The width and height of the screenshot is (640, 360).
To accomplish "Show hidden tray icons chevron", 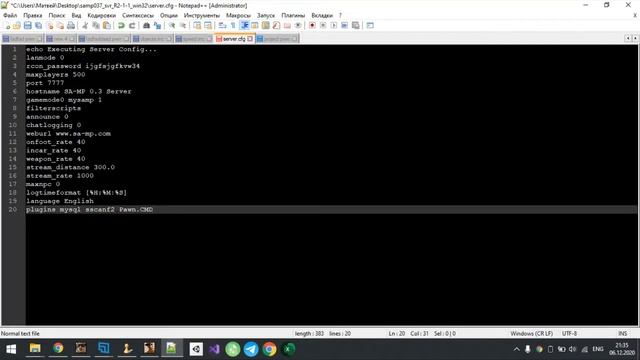I will [516, 349].
